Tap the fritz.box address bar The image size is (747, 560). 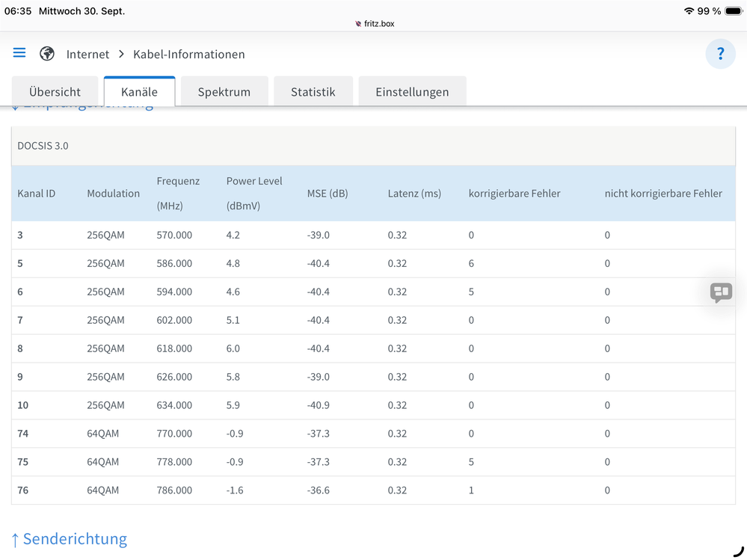(375, 24)
